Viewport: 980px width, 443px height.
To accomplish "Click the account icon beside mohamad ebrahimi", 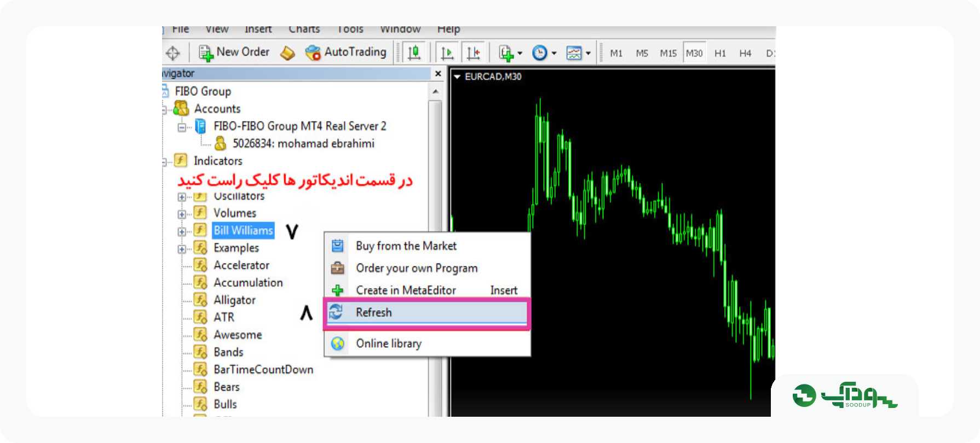I will click(x=220, y=143).
